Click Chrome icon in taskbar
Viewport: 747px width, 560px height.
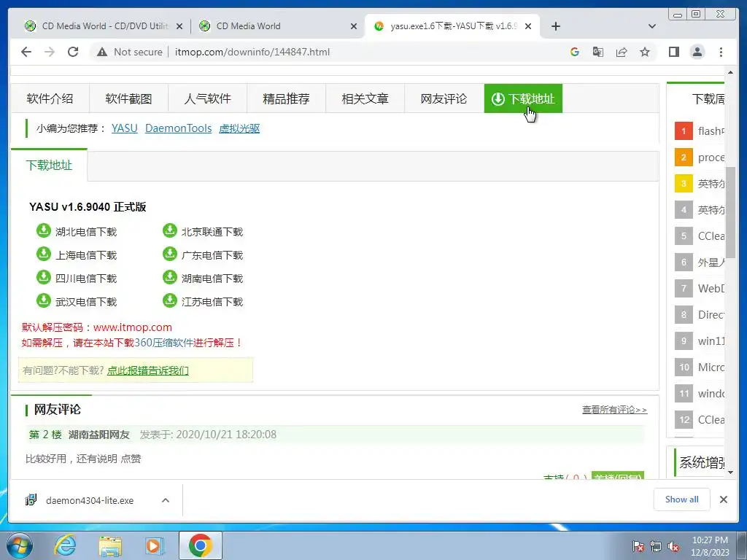[200, 545]
